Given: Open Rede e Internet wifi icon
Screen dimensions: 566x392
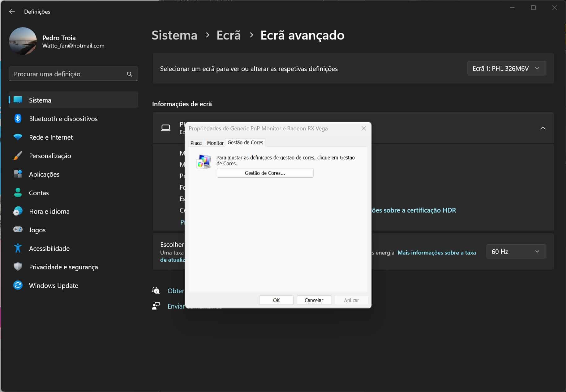Looking at the screenshot, I should coord(18,137).
